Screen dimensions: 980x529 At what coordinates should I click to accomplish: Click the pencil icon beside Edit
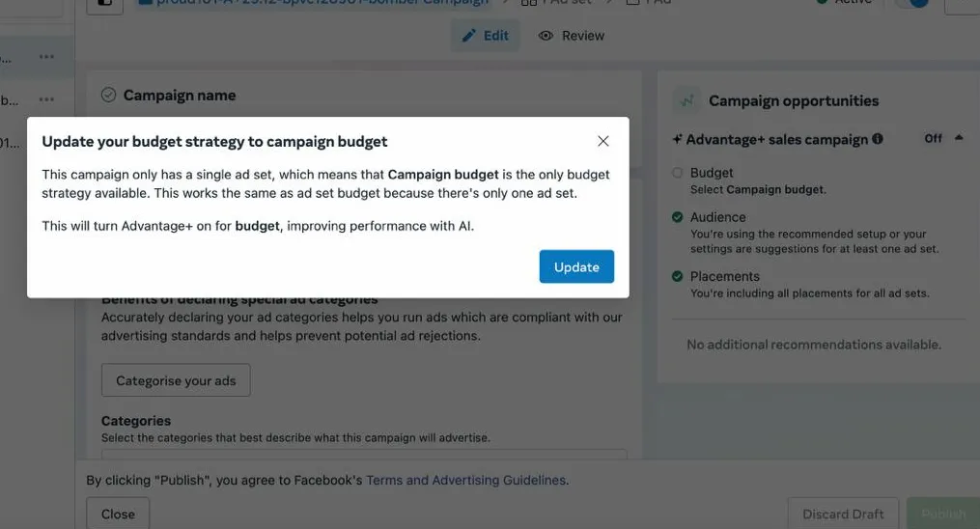pyautogui.click(x=469, y=36)
